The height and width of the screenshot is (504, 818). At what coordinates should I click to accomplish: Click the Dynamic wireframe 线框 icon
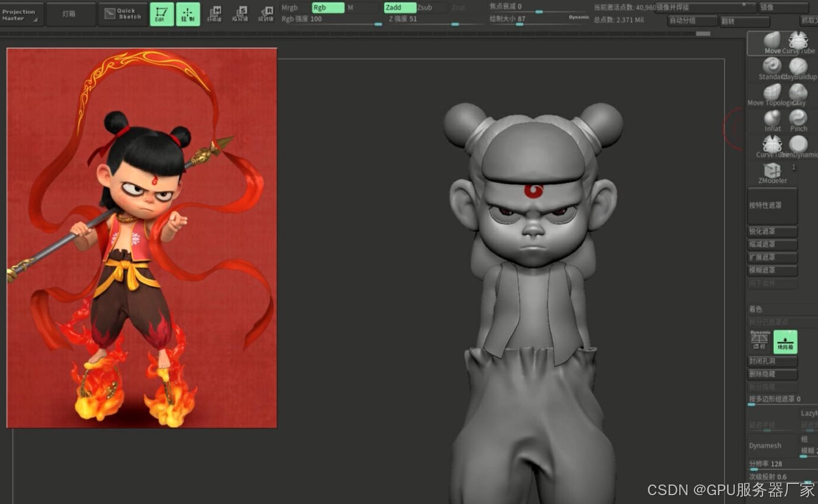coord(760,341)
